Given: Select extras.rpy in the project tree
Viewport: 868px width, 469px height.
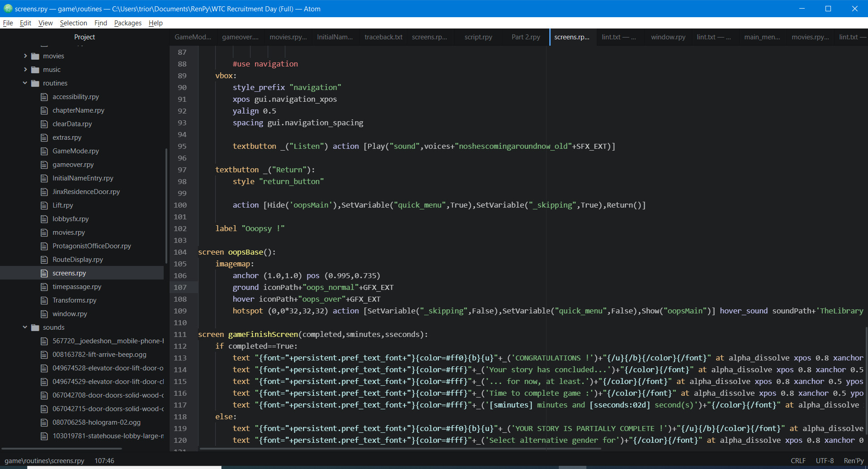Looking at the screenshot, I should pyautogui.click(x=68, y=137).
